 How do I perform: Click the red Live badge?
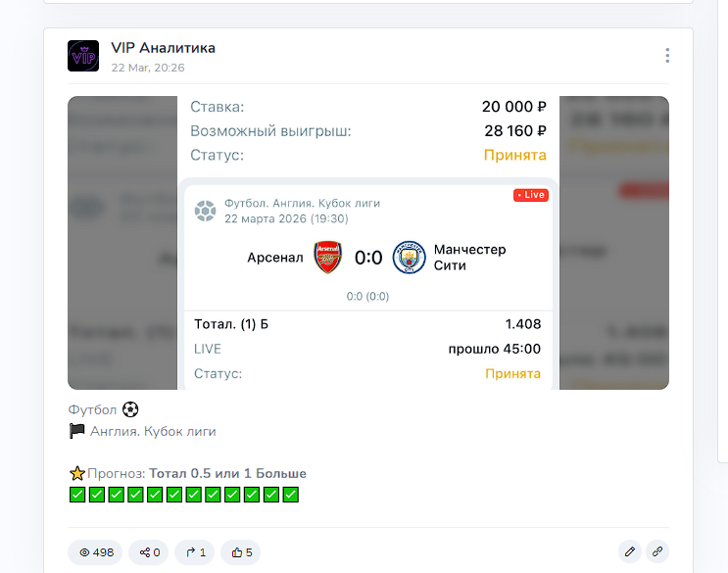[x=531, y=195]
